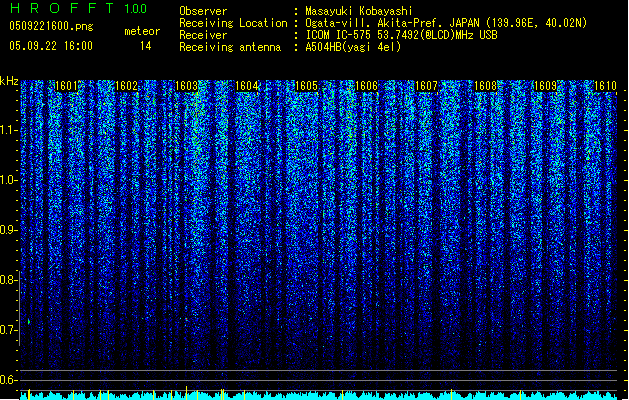Screen dimensions: 629x400
Task: Click the 1603 time marker
Action: click(x=187, y=86)
